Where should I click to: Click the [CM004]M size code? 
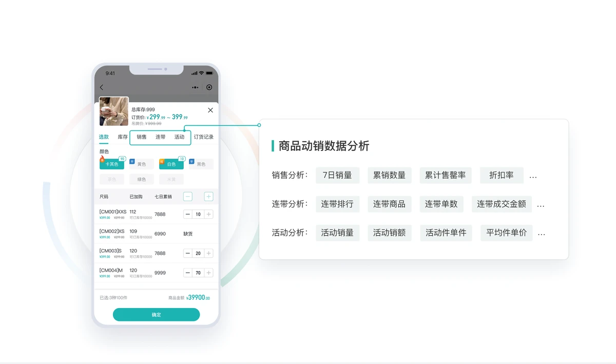point(111,270)
